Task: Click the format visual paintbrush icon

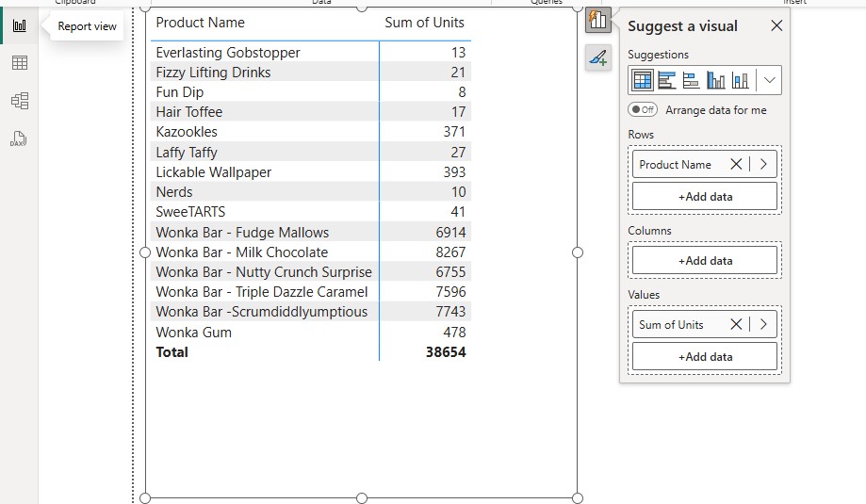Action: click(x=598, y=57)
